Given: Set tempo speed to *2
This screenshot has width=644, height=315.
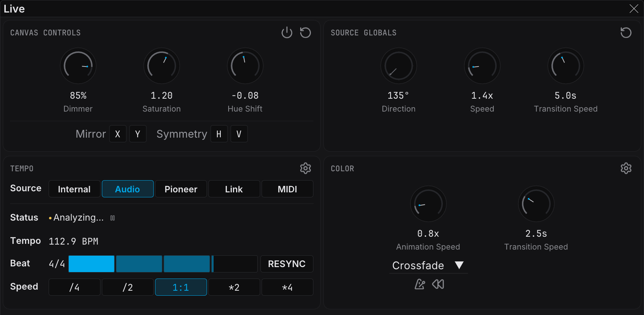Looking at the screenshot, I should [234, 287].
